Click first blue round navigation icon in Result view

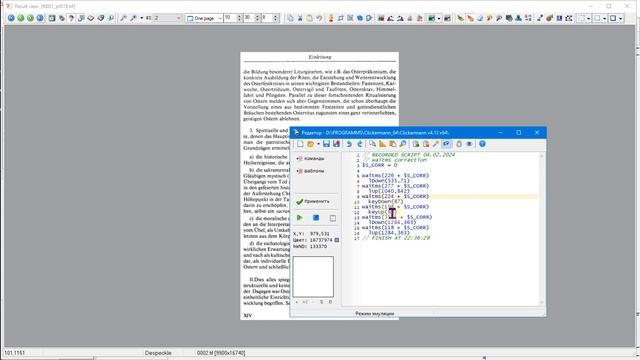click(11, 18)
